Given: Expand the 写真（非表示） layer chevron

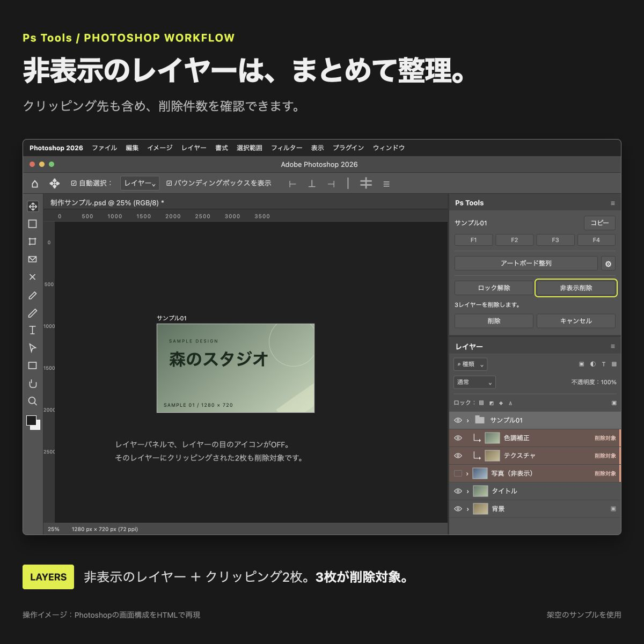Looking at the screenshot, I should point(467,473).
